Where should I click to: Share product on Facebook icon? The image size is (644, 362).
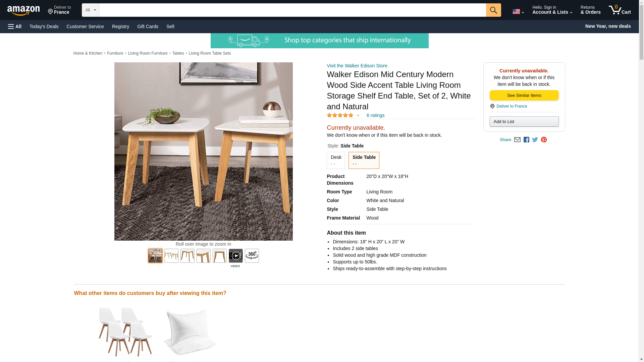[526, 140]
